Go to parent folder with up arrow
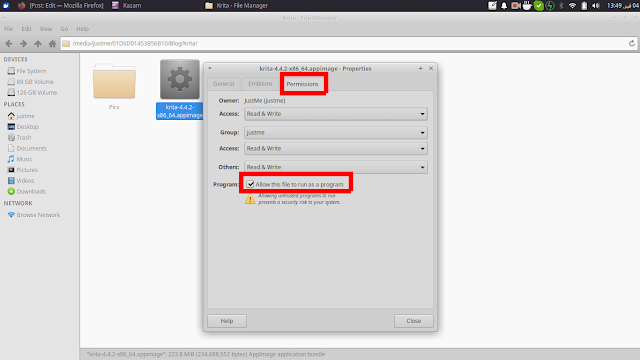Viewport: 640px width, 360px height. pyautogui.click(x=38, y=43)
